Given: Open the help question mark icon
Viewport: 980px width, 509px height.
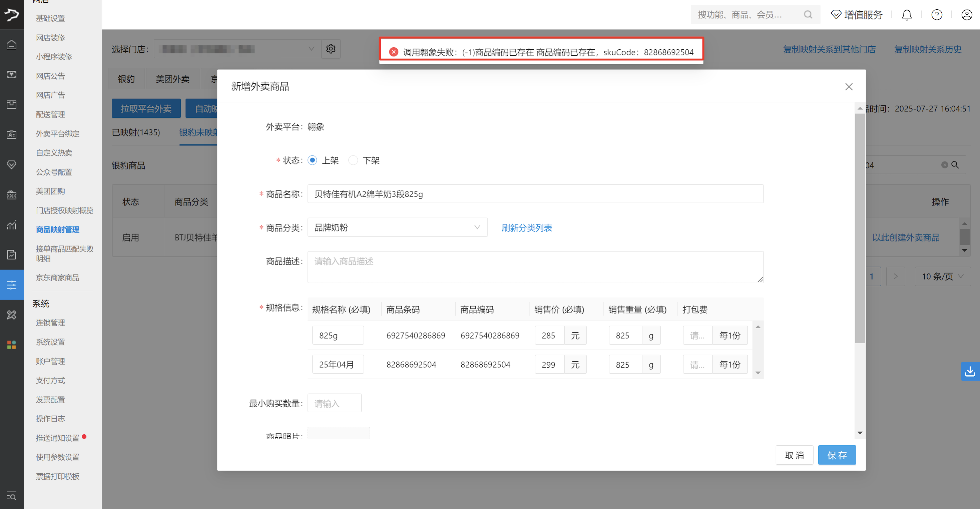Looking at the screenshot, I should click(x=936, y=15).
